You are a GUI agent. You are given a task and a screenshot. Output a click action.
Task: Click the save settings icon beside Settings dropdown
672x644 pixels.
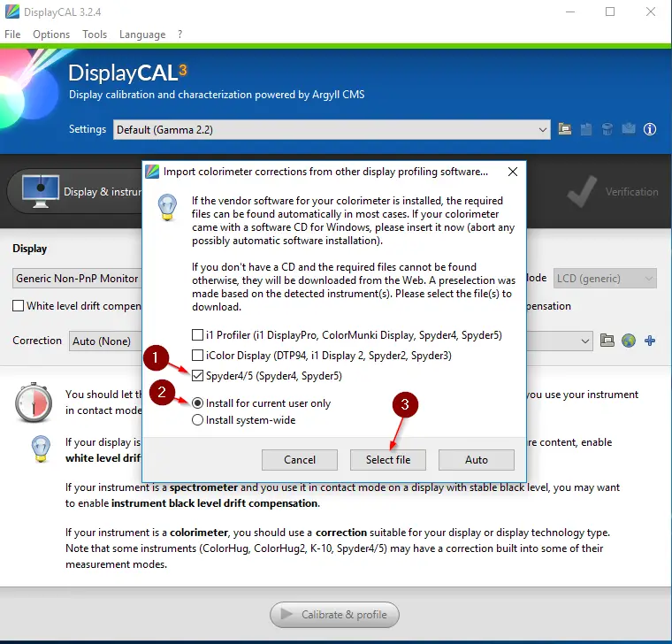[x=586, y=129]
